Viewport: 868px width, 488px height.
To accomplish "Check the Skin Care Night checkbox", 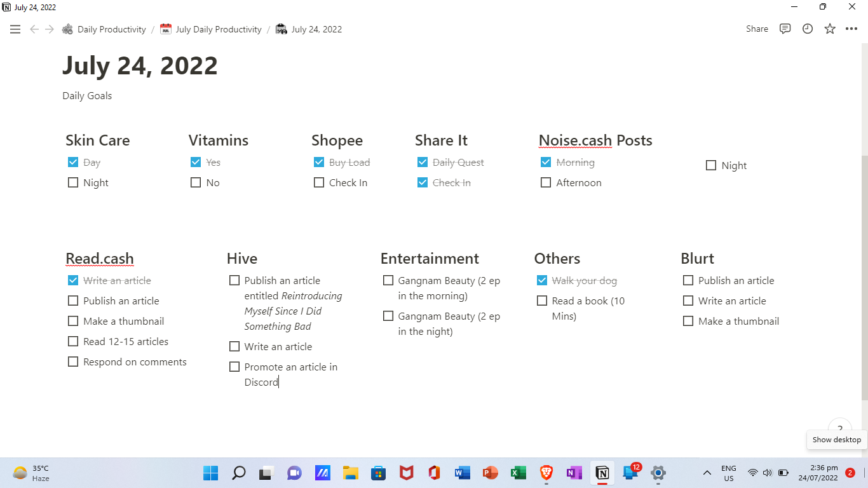I will (72, 182).
